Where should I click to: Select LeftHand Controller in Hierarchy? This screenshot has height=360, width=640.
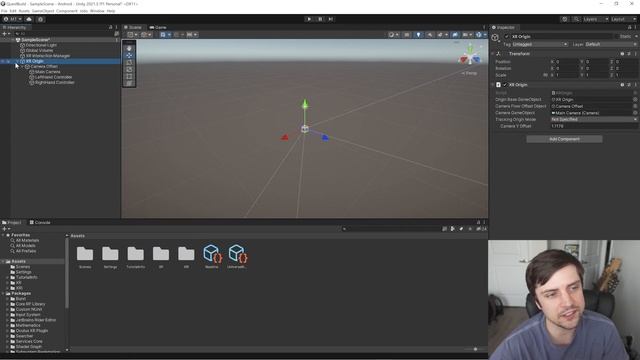click(x=53, y=77)
